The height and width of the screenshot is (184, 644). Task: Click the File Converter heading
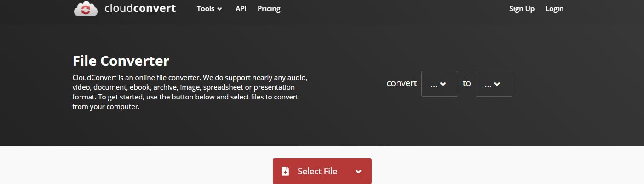[x=121, y=61]
